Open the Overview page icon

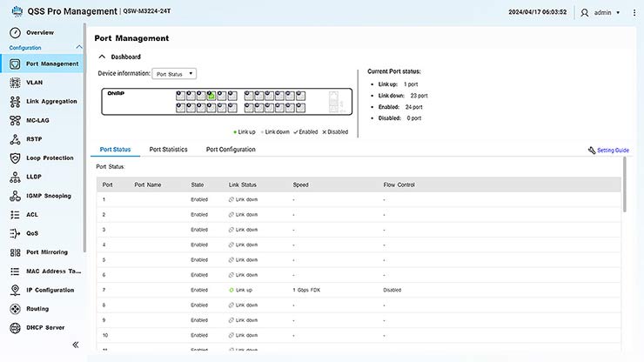click(x=15, y=32)
